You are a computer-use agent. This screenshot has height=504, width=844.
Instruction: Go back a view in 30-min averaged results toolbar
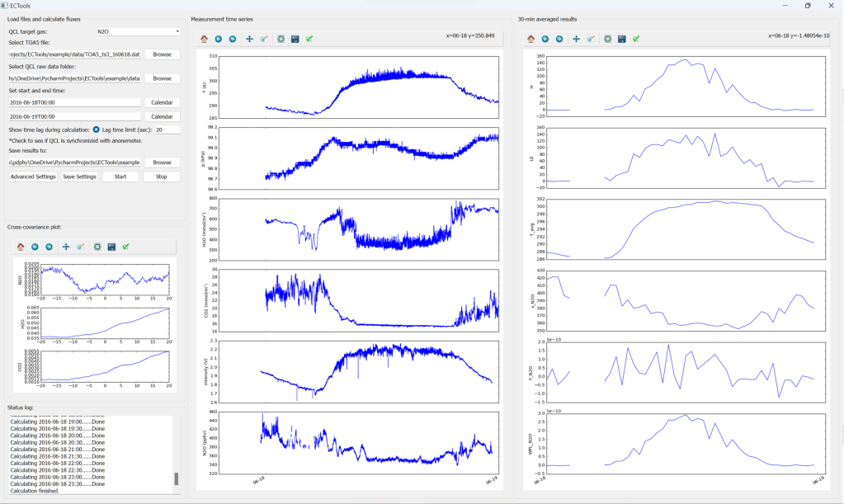pyautogui.click(x=545, y=39)
